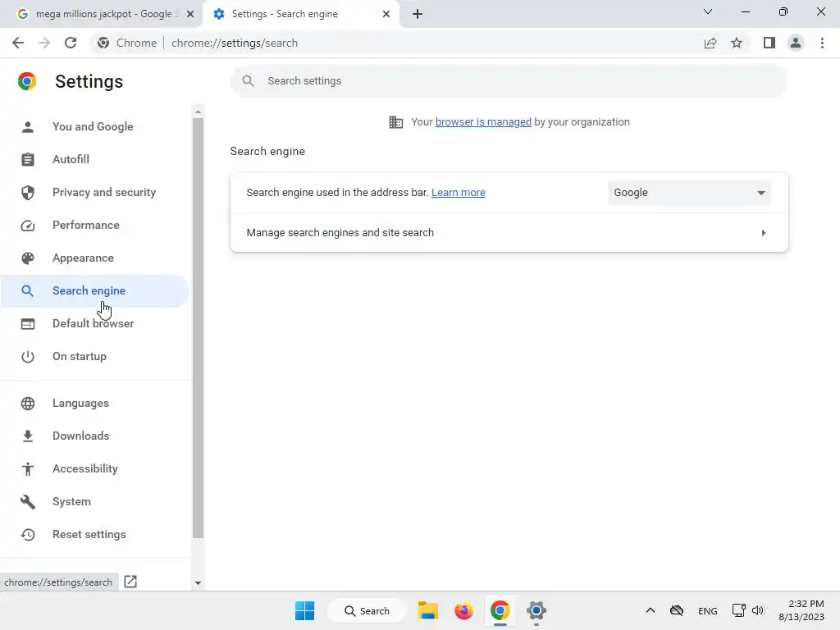Select the Search engine sidebar item

[x=95, y=291]
